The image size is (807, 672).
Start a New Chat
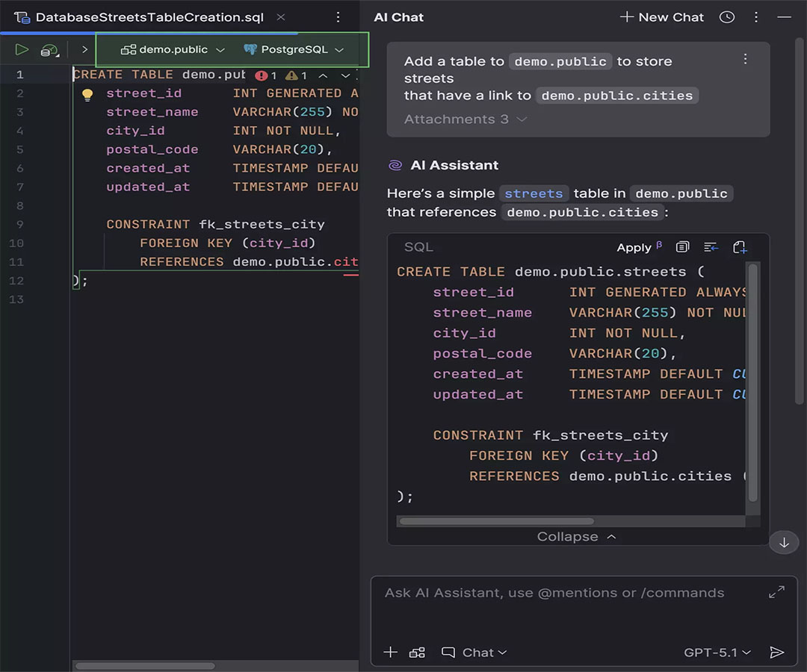click(x=662, y=17)
